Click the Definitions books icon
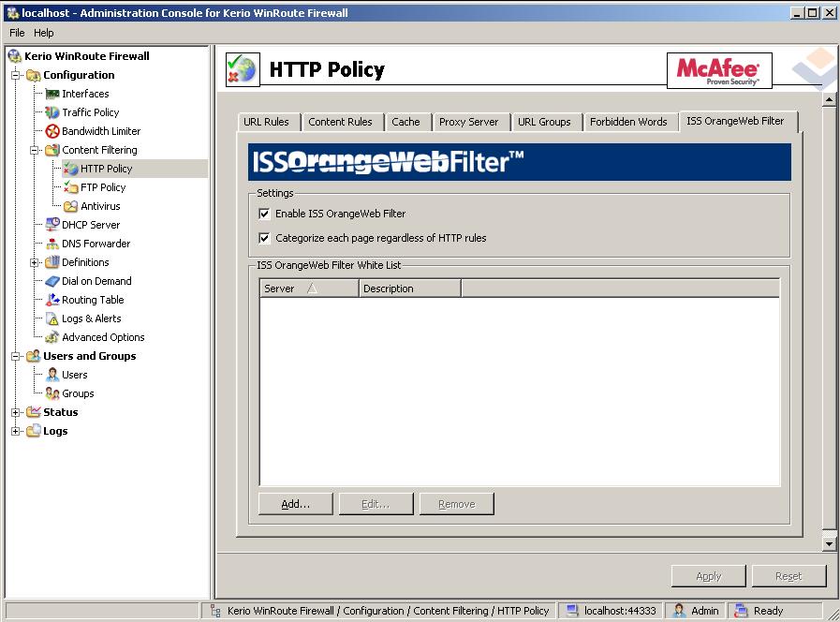 (x=52, y=262)
